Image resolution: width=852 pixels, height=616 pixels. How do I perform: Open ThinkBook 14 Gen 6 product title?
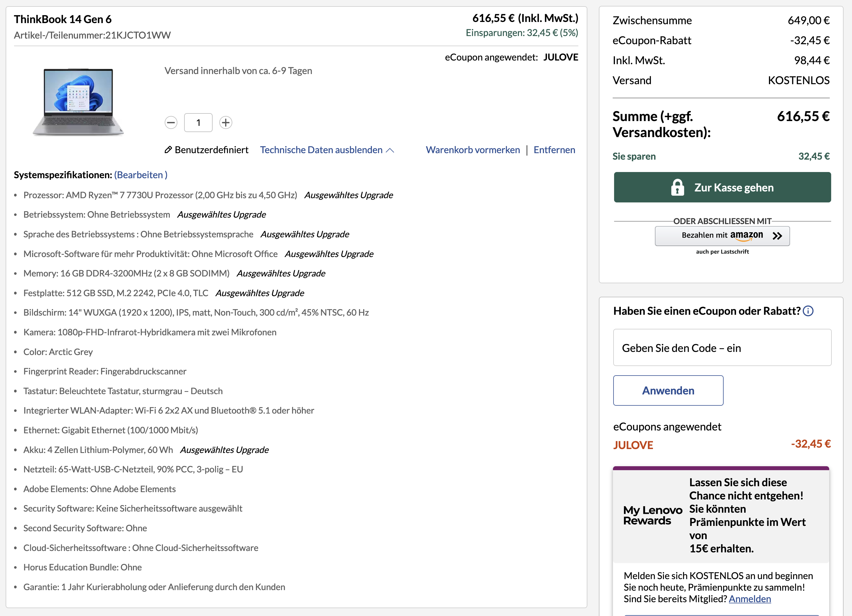coord(63,19)
